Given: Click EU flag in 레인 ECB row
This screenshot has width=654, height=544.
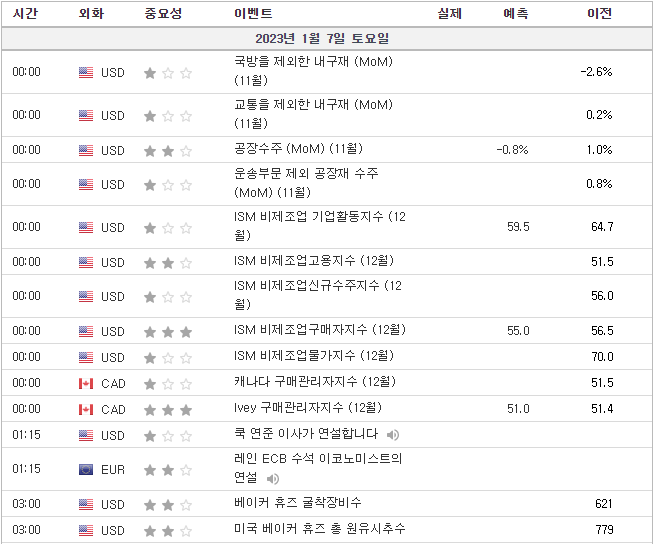Looking at the screenshot, I should [x=86, y=470].
